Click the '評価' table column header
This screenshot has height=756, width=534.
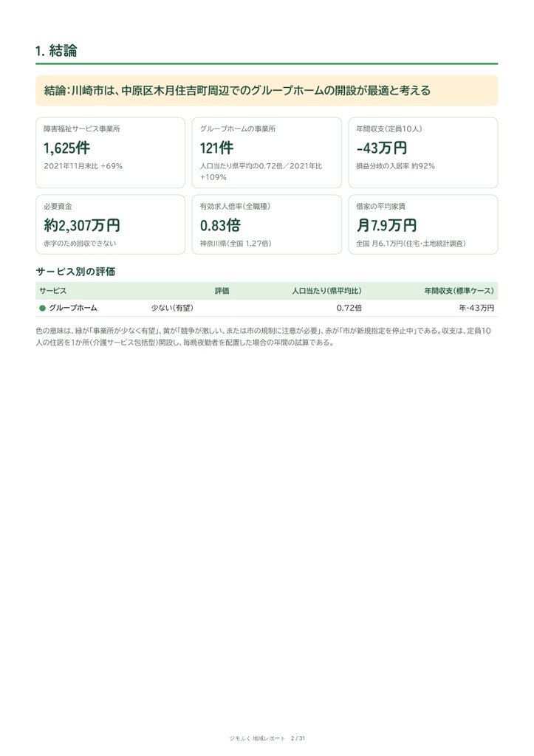point(222,291)
